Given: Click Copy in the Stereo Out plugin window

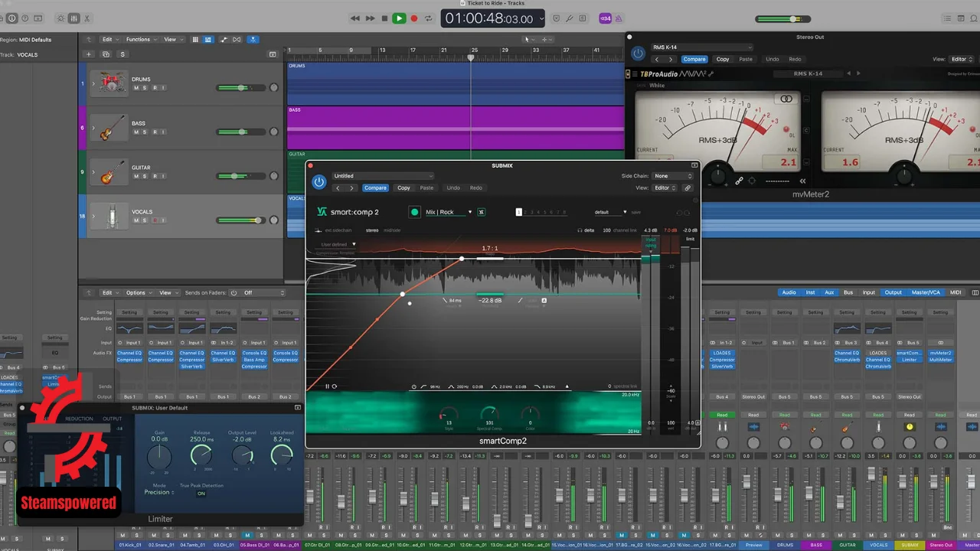Looking at the screenshot, I should click(x=723, y=59).
